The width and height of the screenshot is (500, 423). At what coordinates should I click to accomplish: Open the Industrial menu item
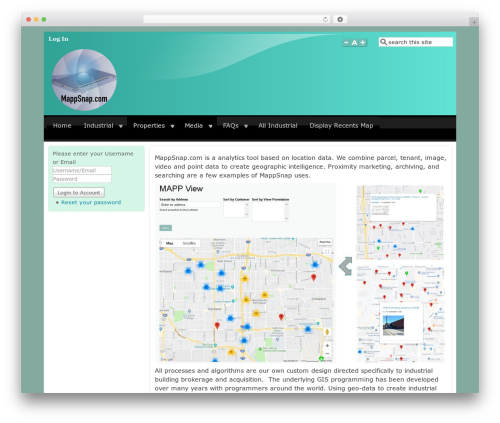(x=98, y=126)
